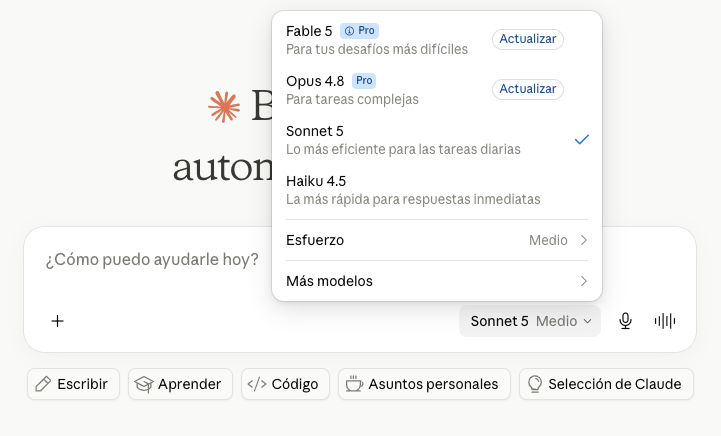Click the code brackets icon on Código
Screen dimensions: 721x436
coord(257,384)
